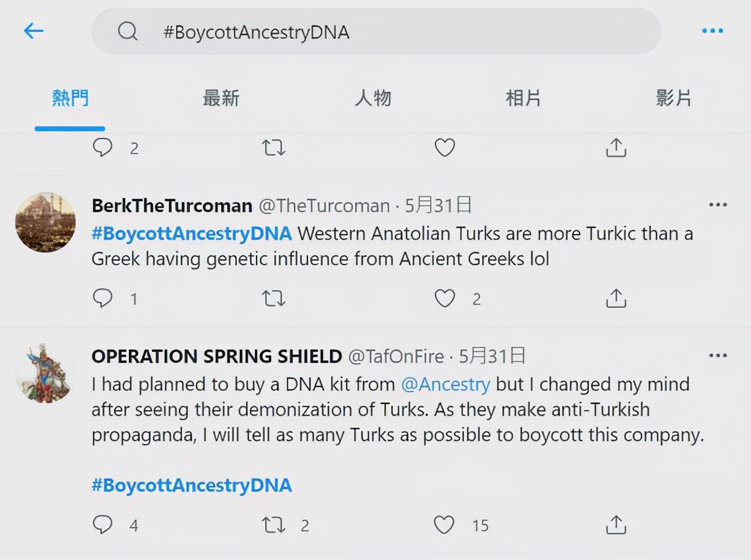Screen dimensions: 751x560
Task: Switch to the 最新 tab
Action: coord(221,98)
